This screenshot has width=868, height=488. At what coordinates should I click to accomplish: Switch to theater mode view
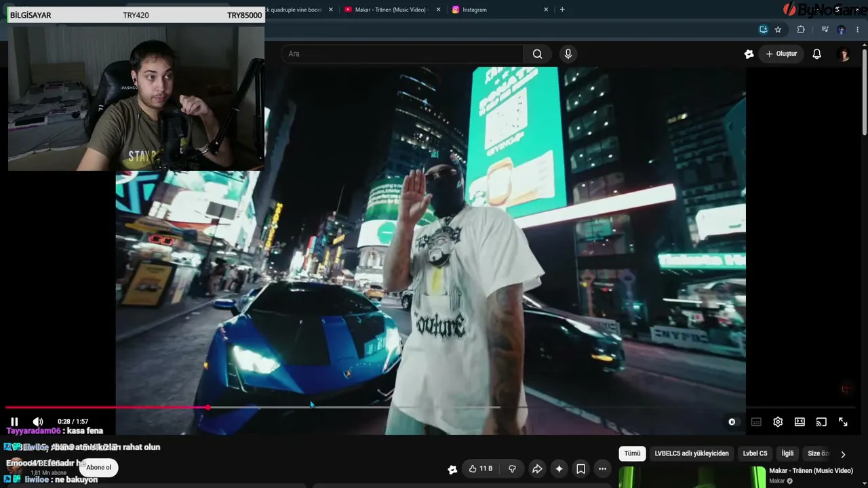tap(800, 422)
